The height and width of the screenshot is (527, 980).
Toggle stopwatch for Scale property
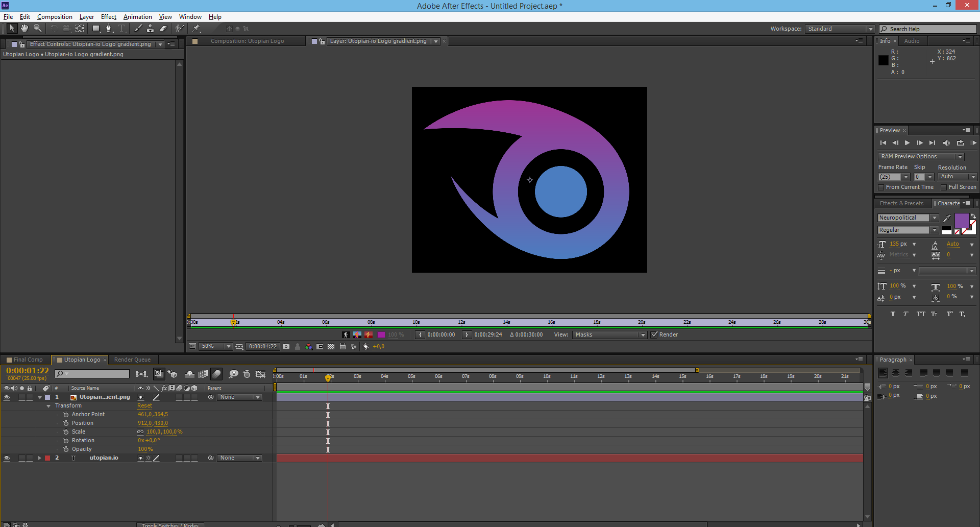pos(66,432)
